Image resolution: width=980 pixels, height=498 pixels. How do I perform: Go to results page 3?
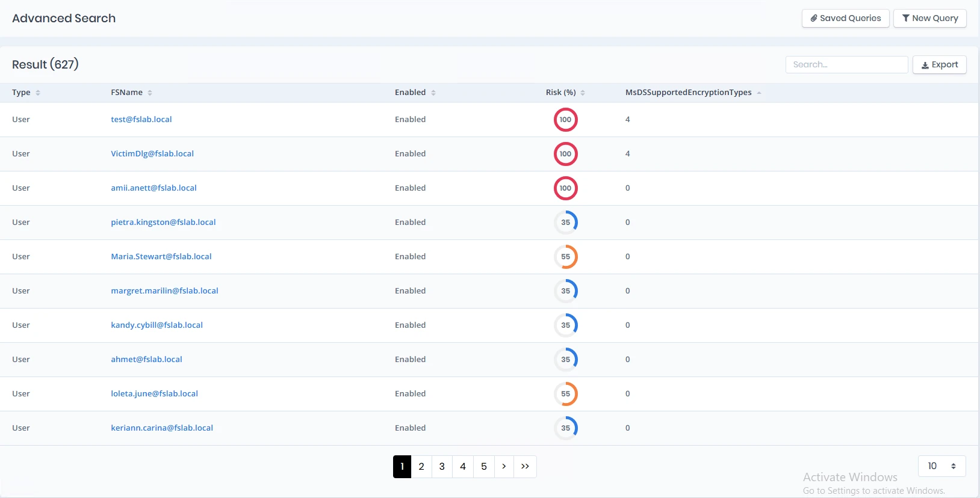click(x=442, y=467)
